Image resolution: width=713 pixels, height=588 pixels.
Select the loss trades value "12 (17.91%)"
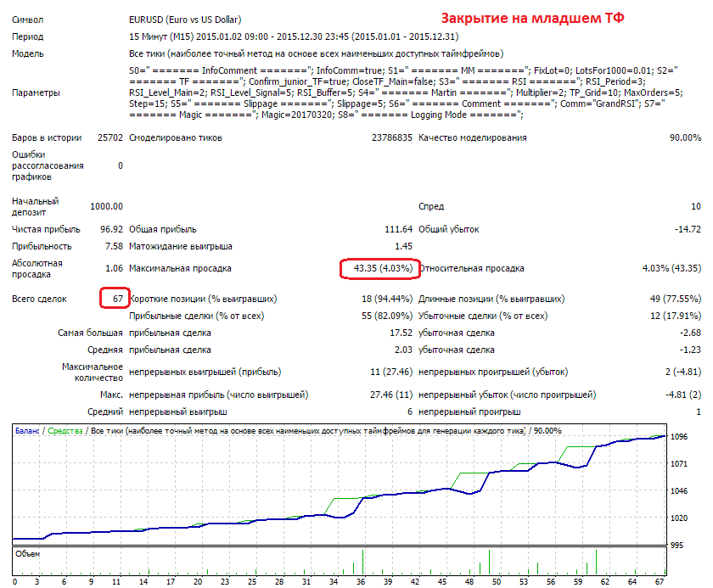point(676,316)
